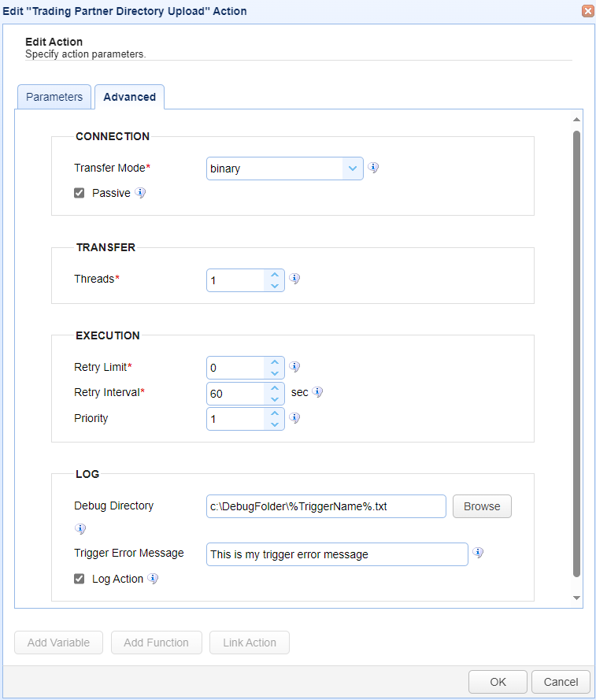Image resolution: width=596 pixels, height=700 pixels.
Task: Click info icon beside Passive checkbox
Action: point(140,193)
